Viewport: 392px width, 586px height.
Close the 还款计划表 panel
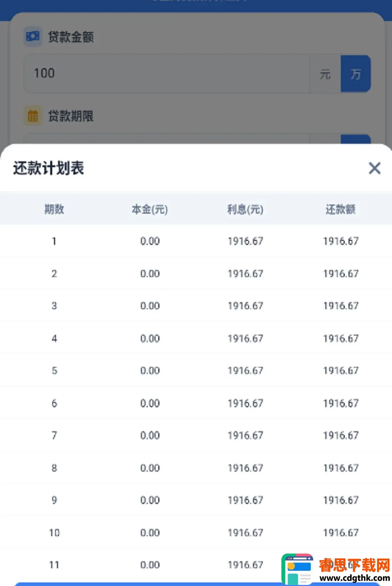[x=375, y=168]
